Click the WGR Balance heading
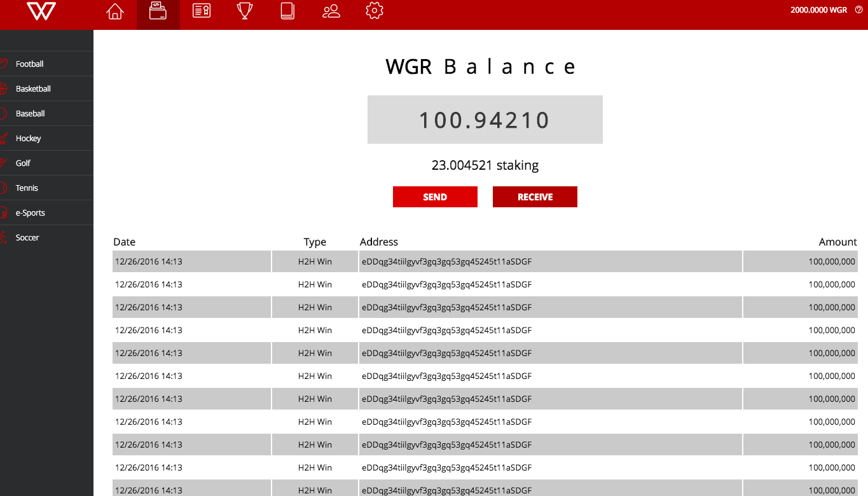This screenshot has width=868, height=496. pos(481,67)
